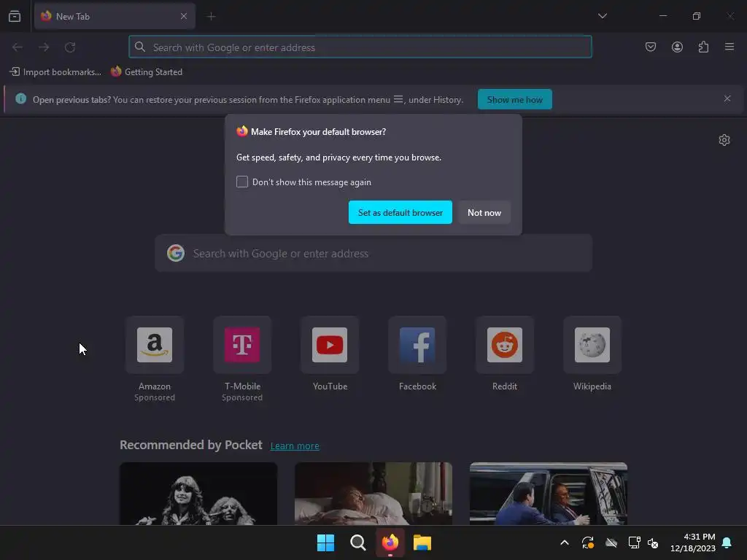Click the info icon on notification bar
This screenshot has height=560, width=747.
(20, 98)
